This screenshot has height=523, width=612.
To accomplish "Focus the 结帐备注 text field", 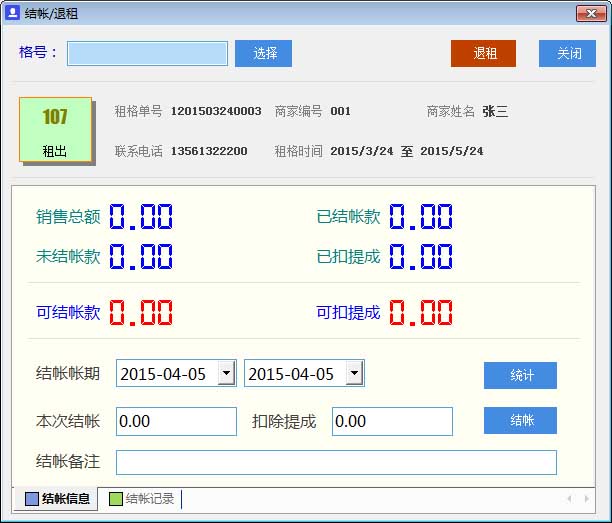I will 336,463.
